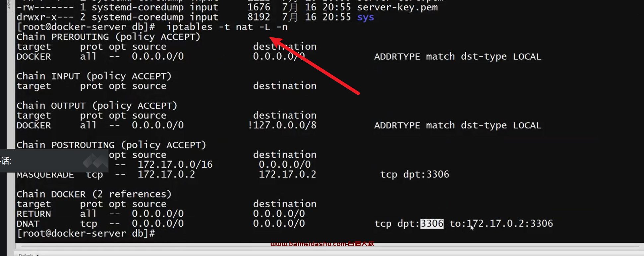Click the horizontal scrollbar below the terminal
644x256 pixels.
(330, 246)
